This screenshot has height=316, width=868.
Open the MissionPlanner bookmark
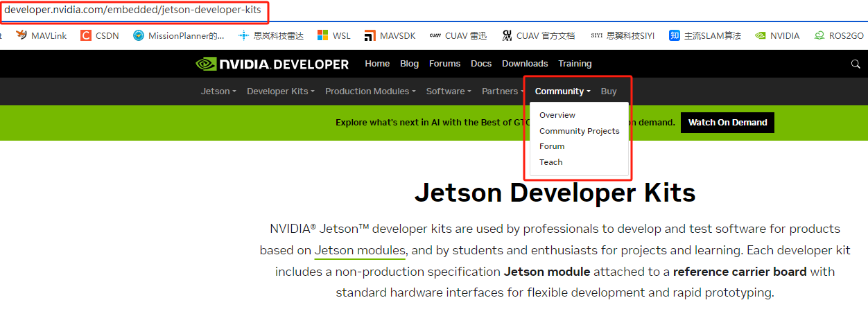click(x=179, y=35)
